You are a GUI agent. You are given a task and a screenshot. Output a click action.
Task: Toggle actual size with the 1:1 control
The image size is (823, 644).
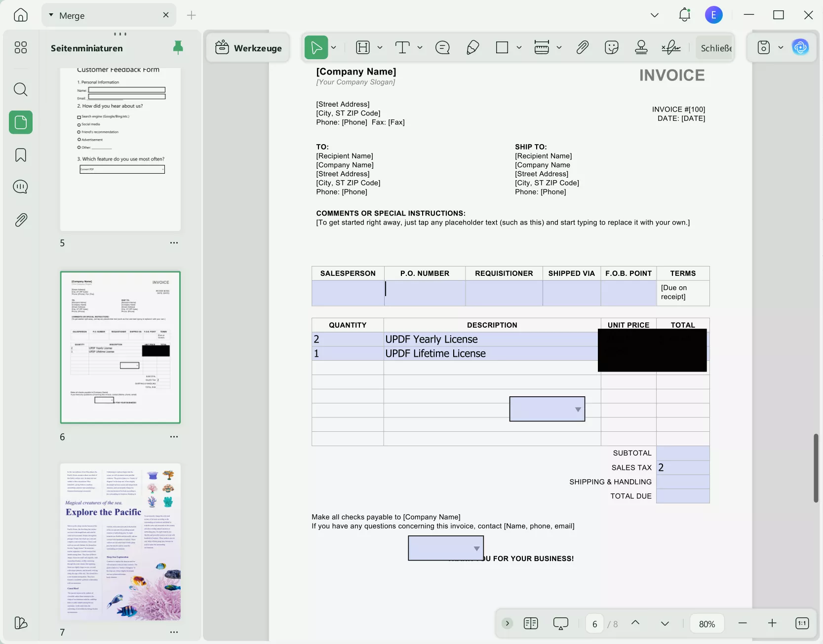click(802, 623)
